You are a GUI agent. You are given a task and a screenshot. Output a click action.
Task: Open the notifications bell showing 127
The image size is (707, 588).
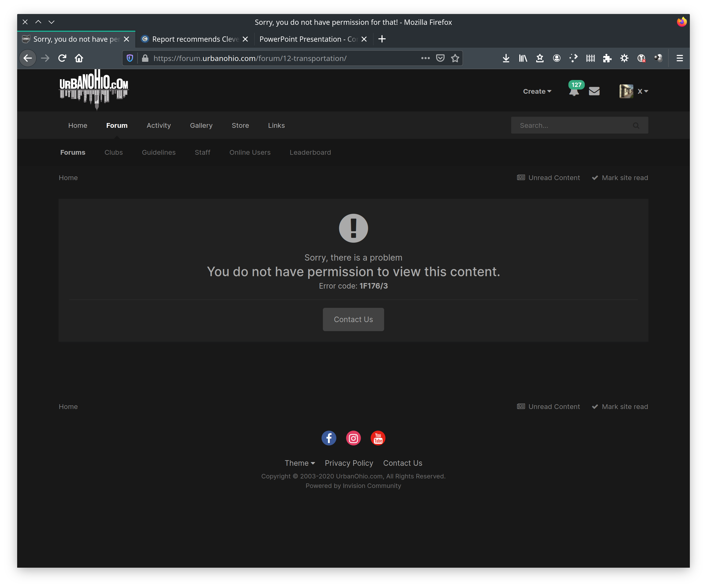(574, 91)
